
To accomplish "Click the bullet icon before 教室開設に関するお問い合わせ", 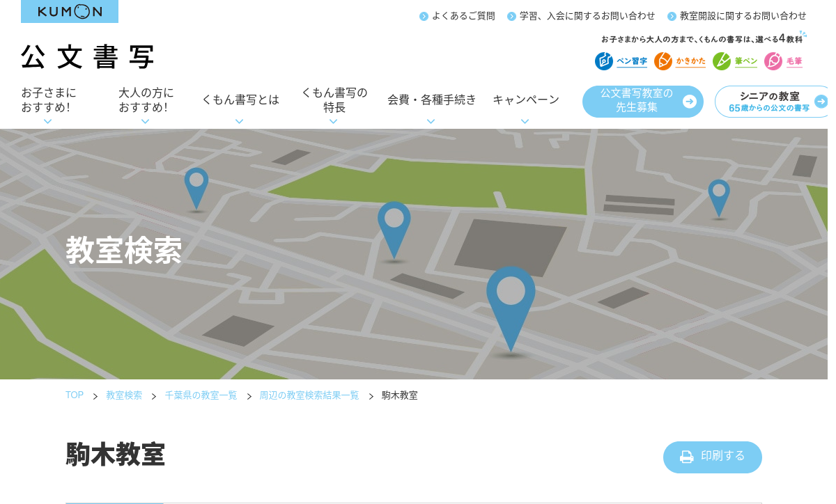I will [x=672, y=16].
